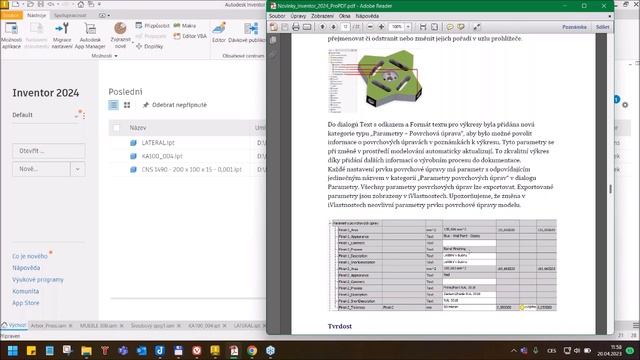640x360 pixels.
Task: Open Migrace nastavení tool in Inventor
Action: point(62,35)
